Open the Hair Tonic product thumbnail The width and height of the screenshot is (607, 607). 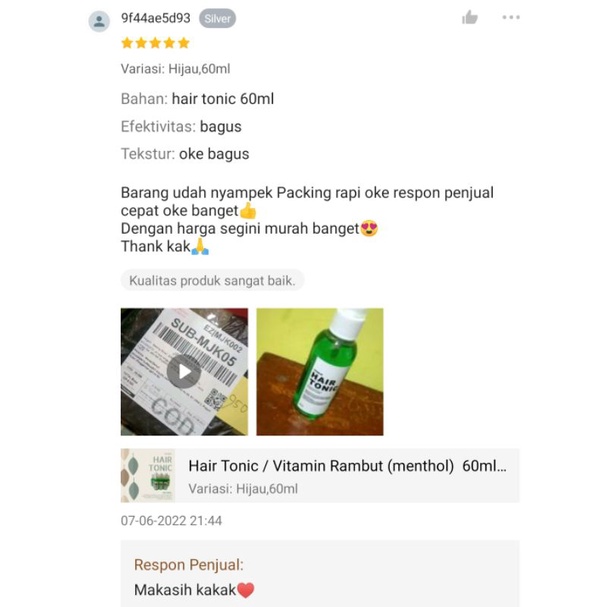(147, 475)
